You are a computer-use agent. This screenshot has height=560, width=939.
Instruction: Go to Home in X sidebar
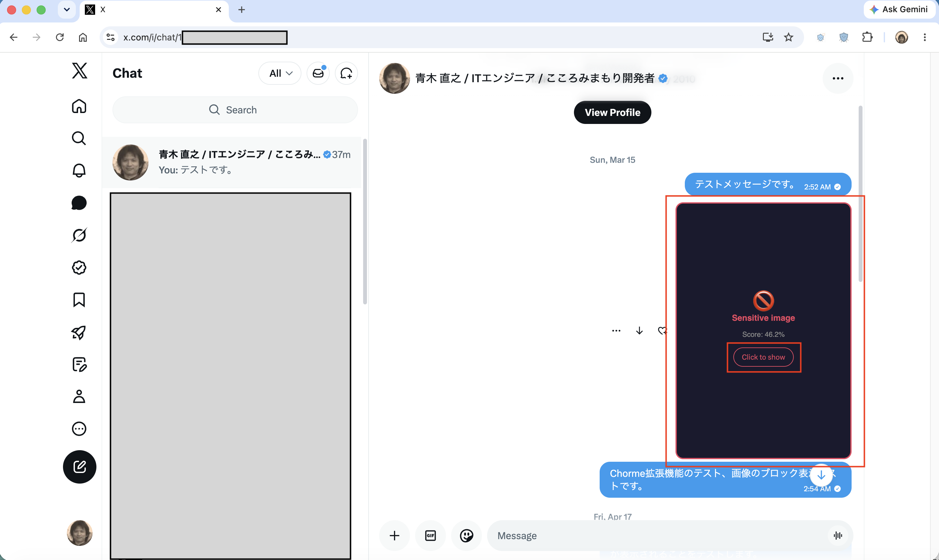(79, 106)
